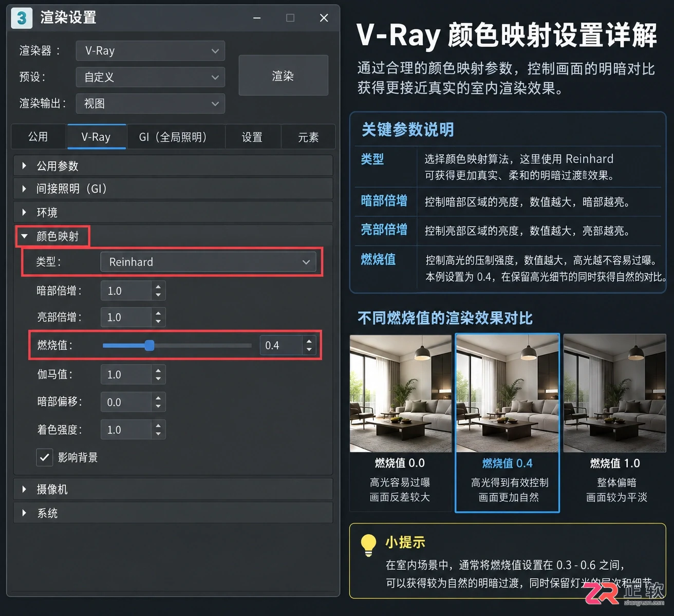The width and height of the screenshot is (674, 616).
Task: Expand the 摄像机 rollout
Action: click(x=173, y=489)
